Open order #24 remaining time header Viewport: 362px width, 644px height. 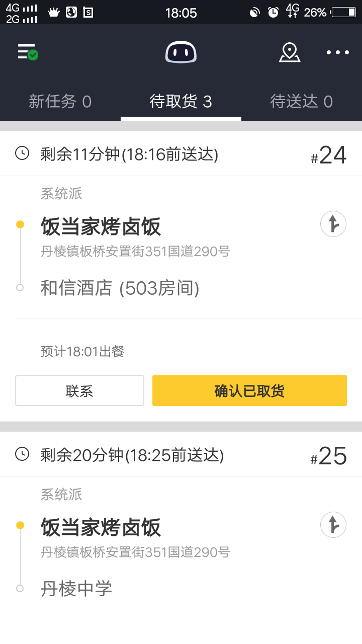129,154
